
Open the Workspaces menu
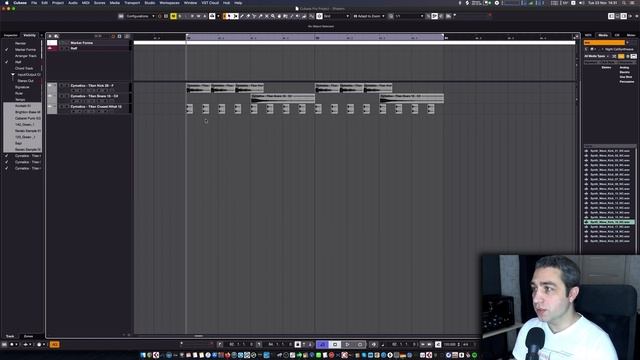coord(169,3)
